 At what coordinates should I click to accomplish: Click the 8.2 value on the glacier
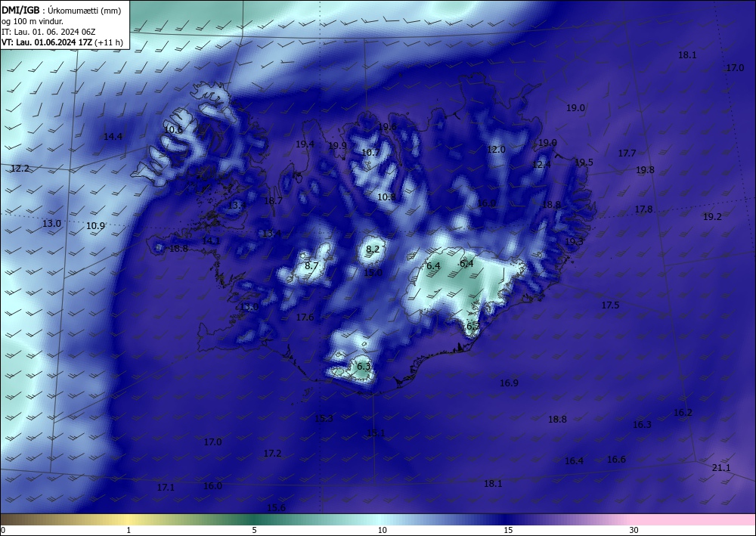pyautogui.click(x=373, y=249)
